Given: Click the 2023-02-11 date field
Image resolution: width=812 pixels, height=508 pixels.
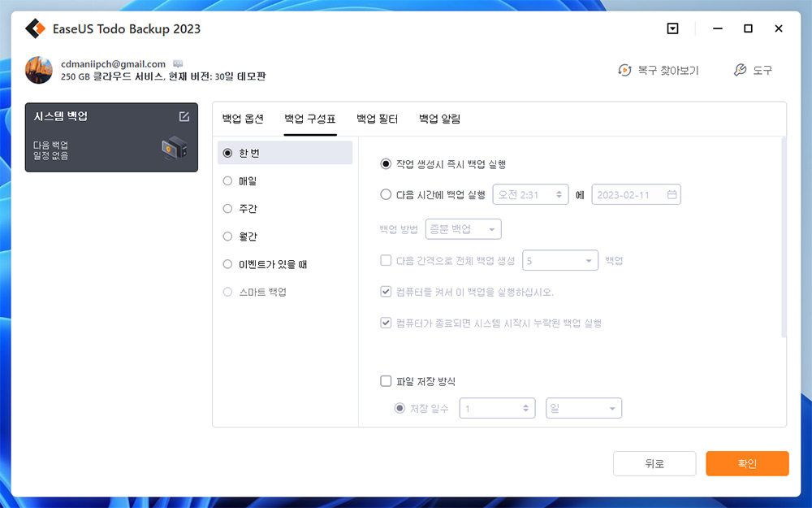Looking at the screenshot, I should coord(636,194).
